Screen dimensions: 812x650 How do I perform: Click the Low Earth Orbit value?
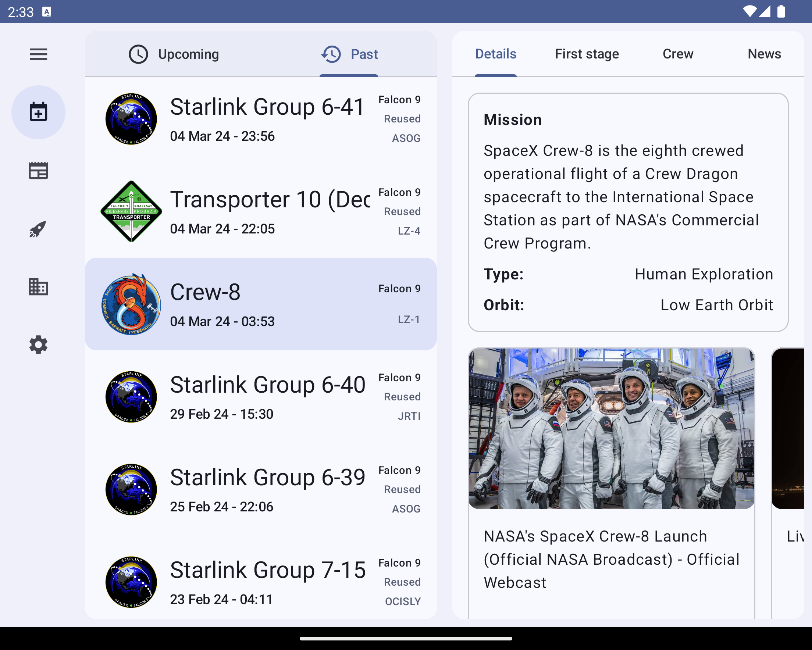(717, 306)
